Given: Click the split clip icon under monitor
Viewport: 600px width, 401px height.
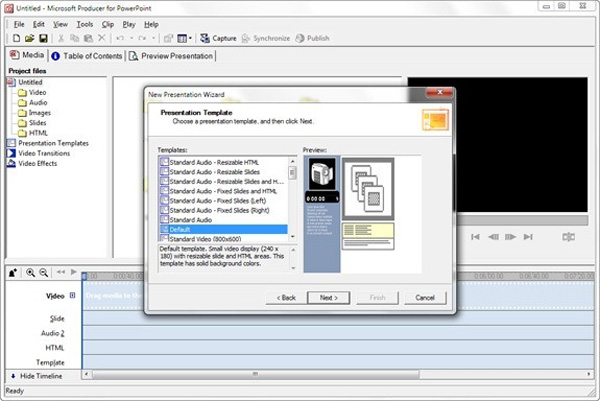Looking at the screenshot, I should (569, 237).
